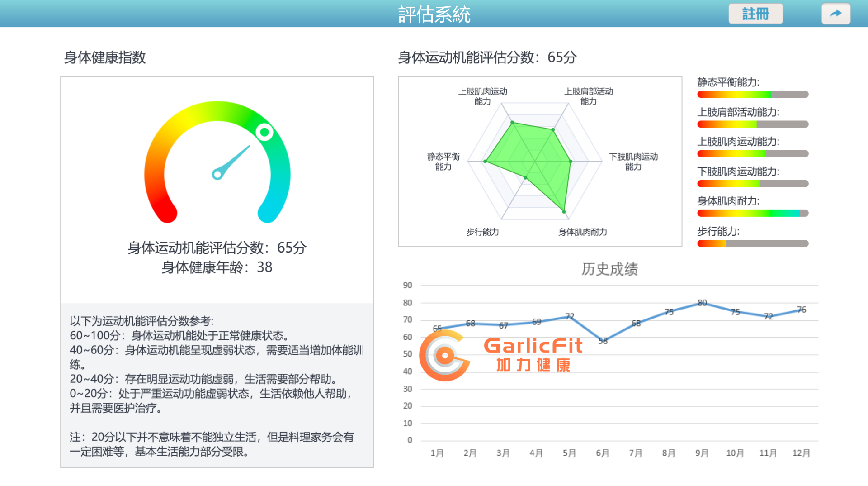868x486 pixels.
Task: Click the share arrow icon button
Action: 835,14
